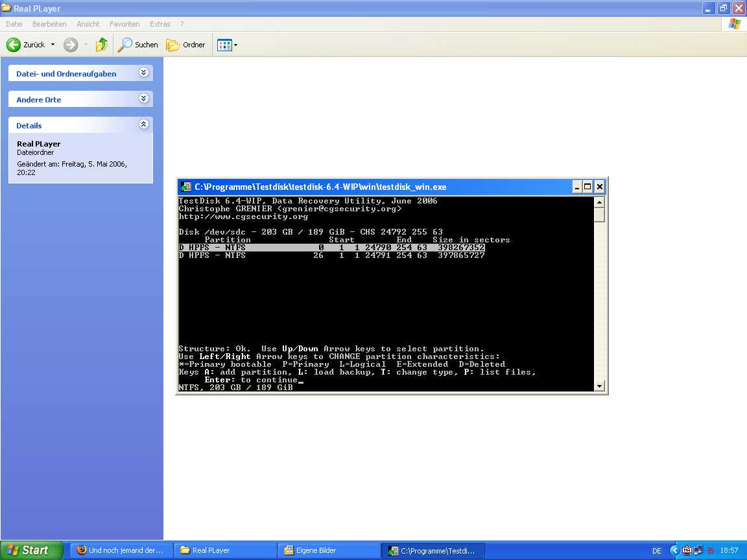The height and width of the screenshot is (560, 747).
Task: Switch to C:\Programme\Testdi... taskbar button
Action: coord(433,550)
